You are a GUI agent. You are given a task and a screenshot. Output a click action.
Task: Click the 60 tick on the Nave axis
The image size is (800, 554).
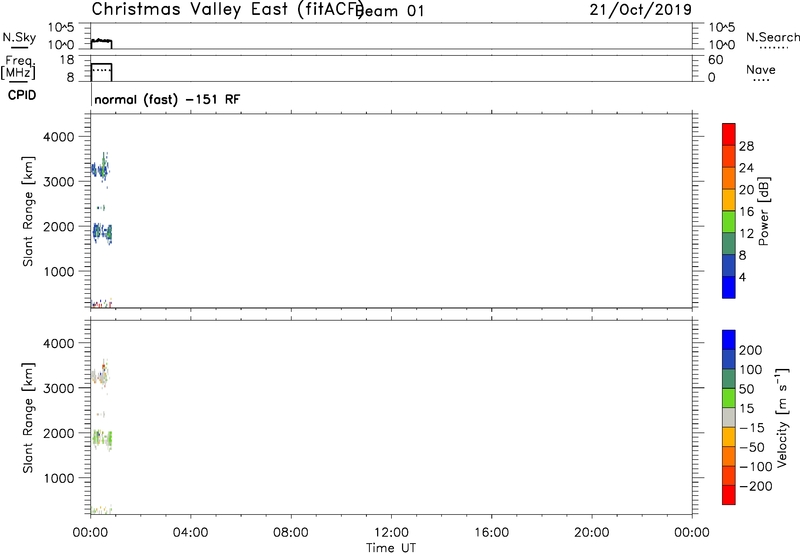[x=715, y=60]
